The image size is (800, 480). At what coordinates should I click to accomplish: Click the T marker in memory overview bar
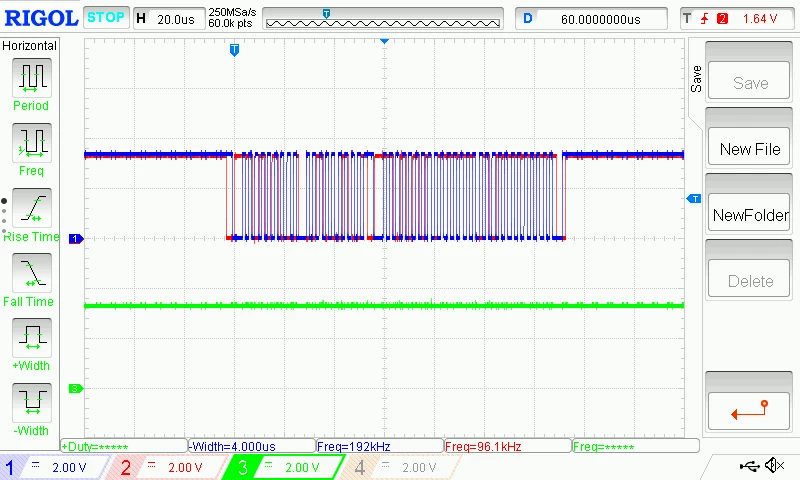327,13
